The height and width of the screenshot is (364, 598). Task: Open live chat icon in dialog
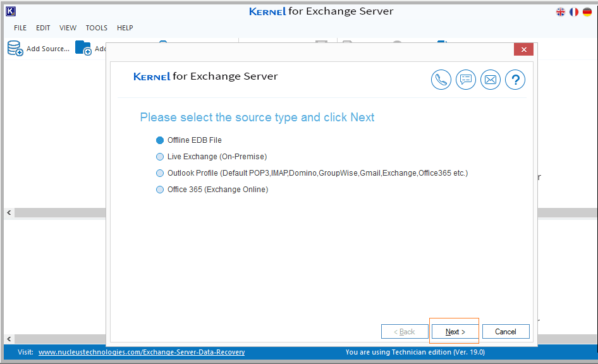[466, 80]
